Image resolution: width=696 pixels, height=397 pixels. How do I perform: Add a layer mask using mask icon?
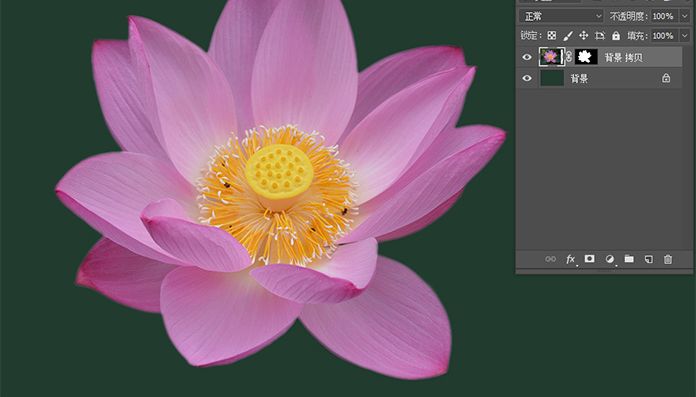[x=589, y=258]
